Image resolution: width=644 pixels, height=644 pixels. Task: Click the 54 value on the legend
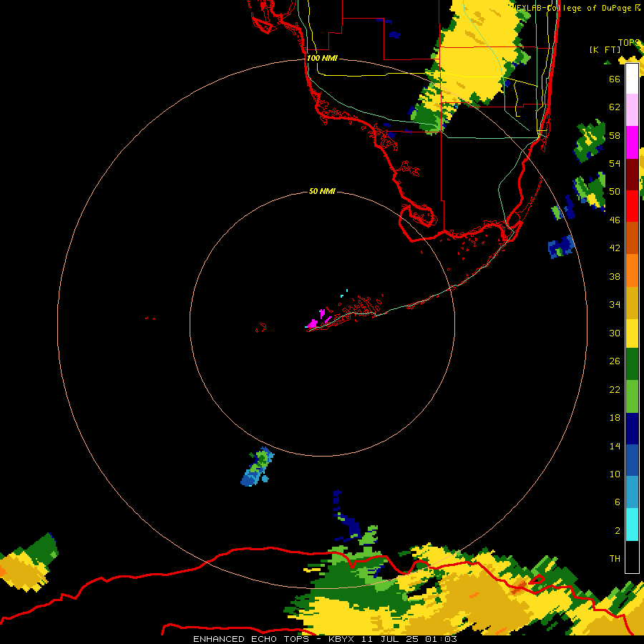[x=615, y=163]
